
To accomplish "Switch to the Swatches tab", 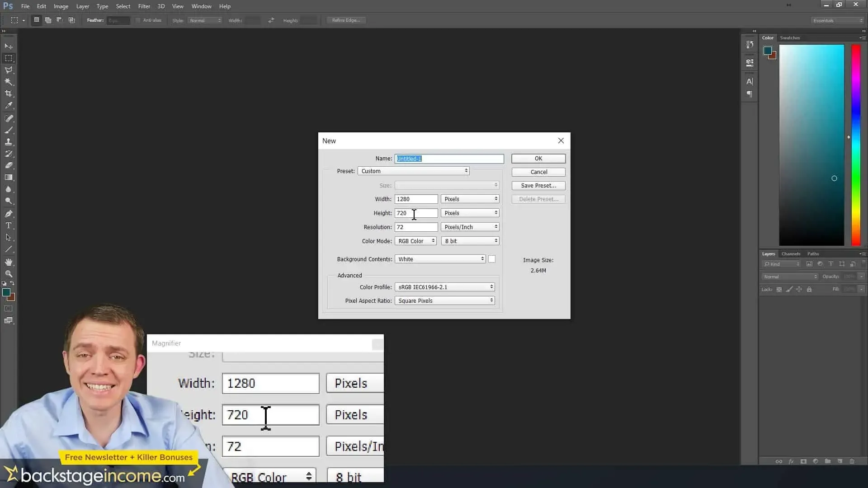I will 789,38.
